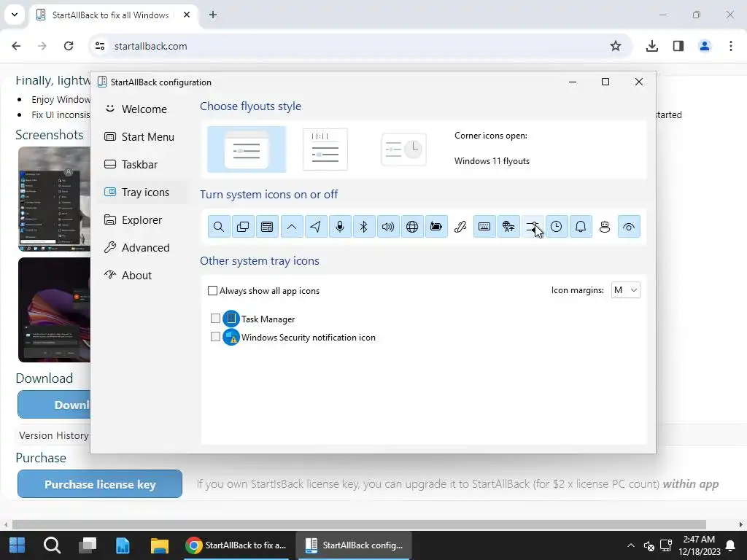This screenshot has width=747, height=560.
Task: Open File Explorer from the taskbar
Action: click(160, 545)
